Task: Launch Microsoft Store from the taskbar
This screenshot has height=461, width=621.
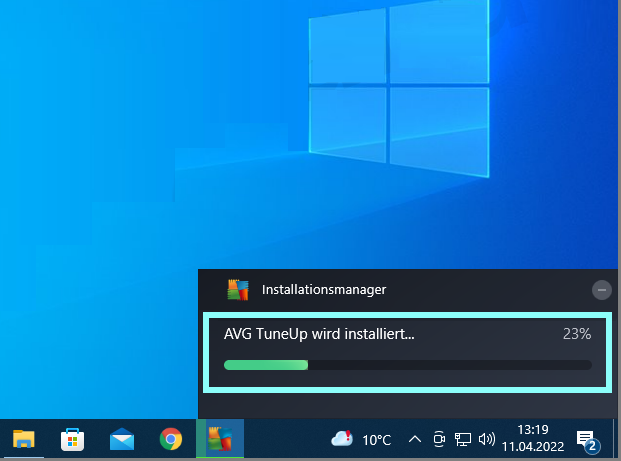Action: tap(72, 439)
